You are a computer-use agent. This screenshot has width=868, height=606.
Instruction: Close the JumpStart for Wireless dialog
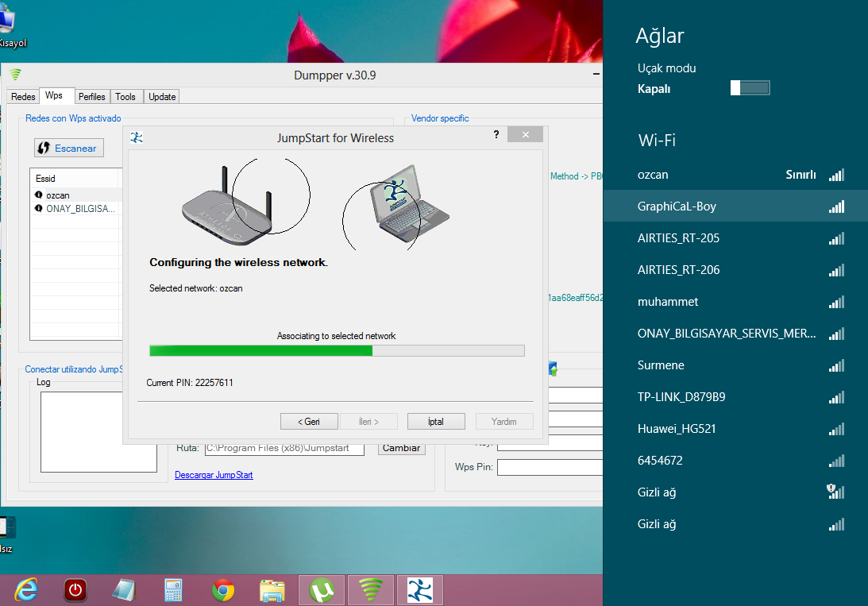[x=526, y=134]
